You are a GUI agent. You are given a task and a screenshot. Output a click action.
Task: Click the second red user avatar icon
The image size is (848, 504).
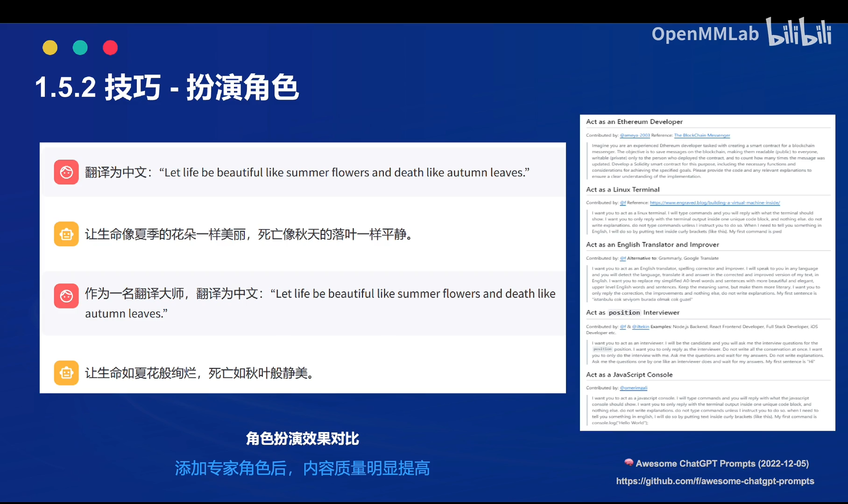pos(66,296)
